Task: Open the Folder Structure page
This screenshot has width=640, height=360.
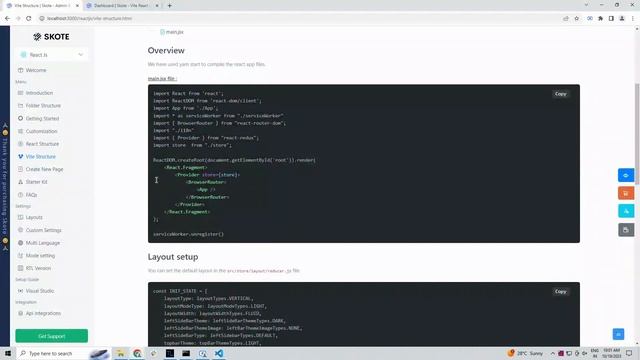Action: pos(43,106)
